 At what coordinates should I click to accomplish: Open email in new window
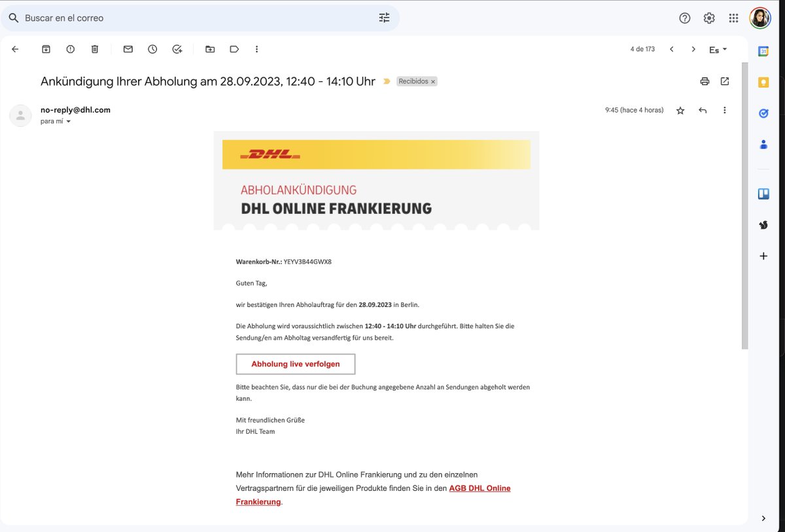[725, 81]
